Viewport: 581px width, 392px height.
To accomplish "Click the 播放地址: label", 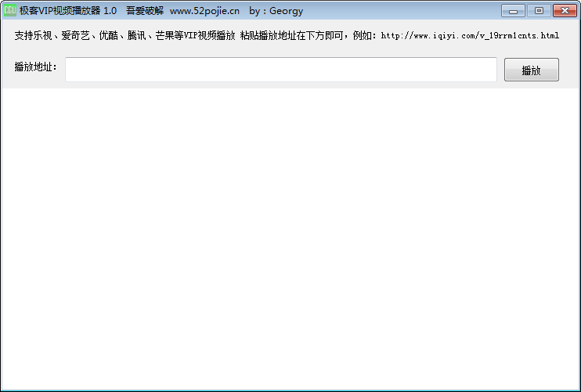I will pyautogui.click(x=35, y=67).
